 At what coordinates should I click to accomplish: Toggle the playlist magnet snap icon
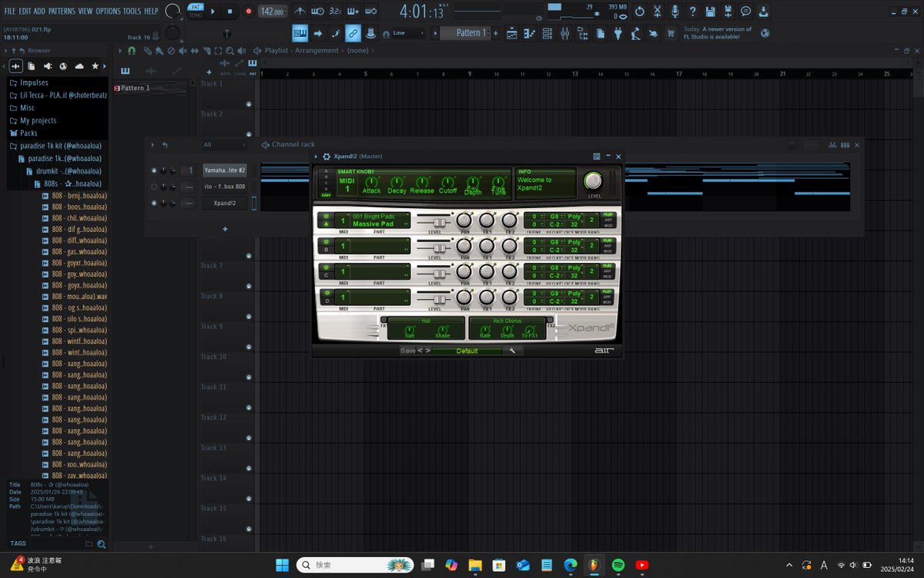point(132,50)
